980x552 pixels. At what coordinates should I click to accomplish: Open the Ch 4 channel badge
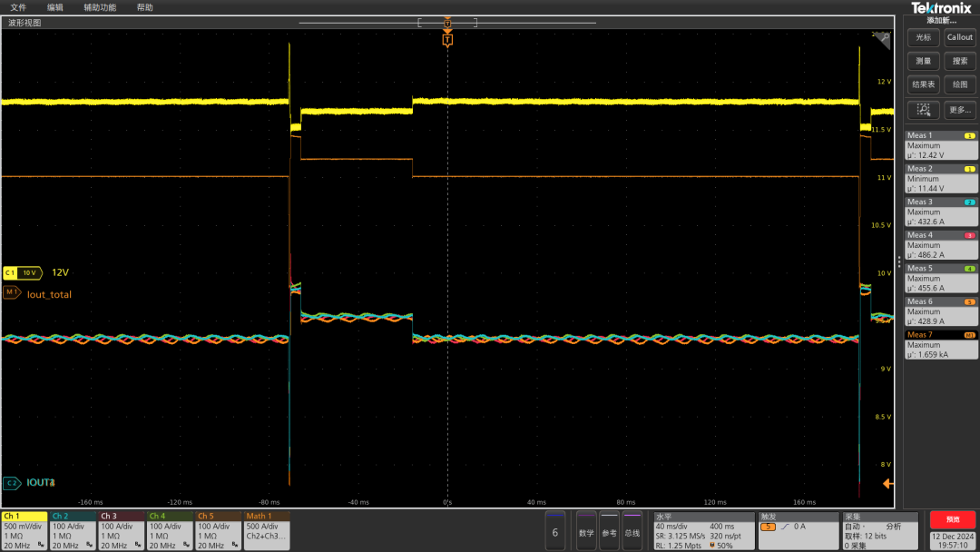click(170, 531)
